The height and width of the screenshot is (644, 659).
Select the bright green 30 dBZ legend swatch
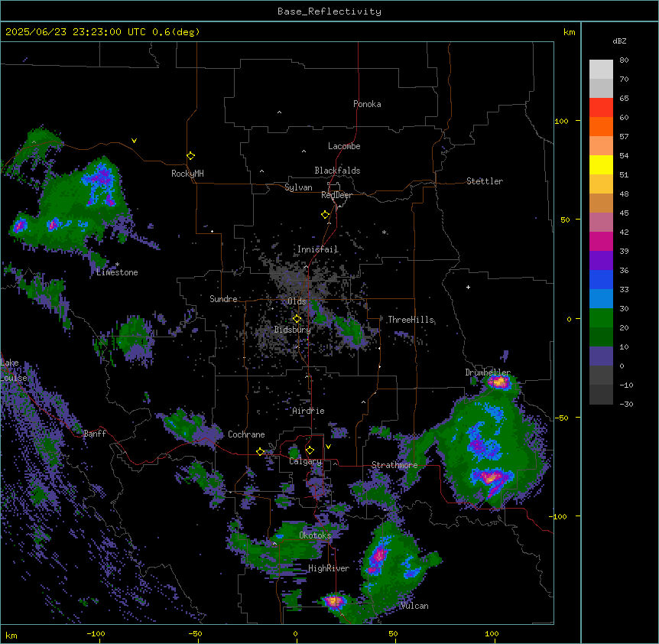601,318
